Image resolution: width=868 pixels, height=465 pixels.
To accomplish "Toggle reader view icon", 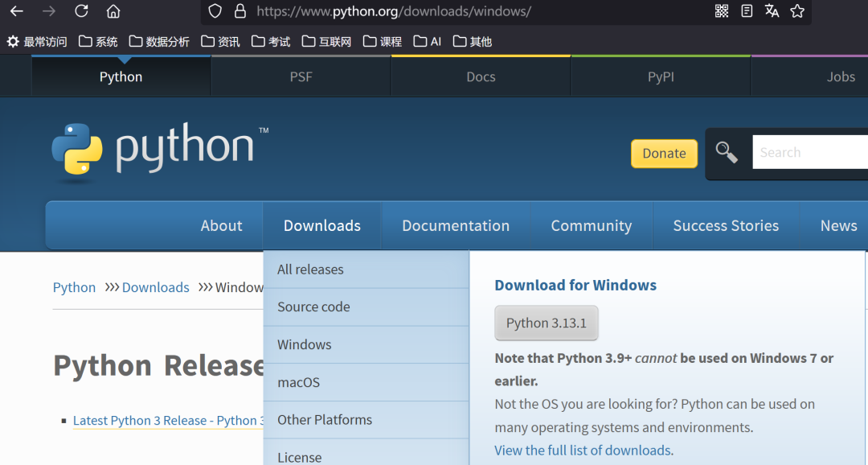I will point(747,11).
